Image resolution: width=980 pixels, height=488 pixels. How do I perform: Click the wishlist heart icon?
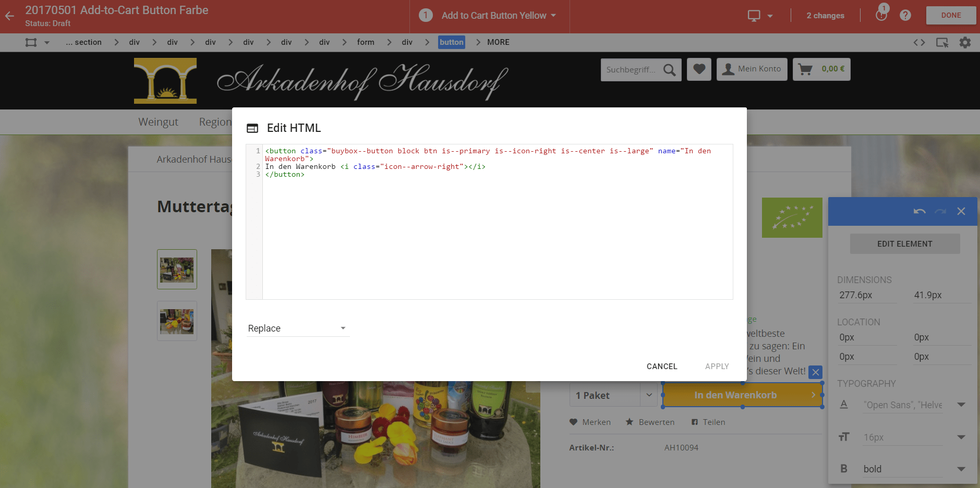[699, 69]
